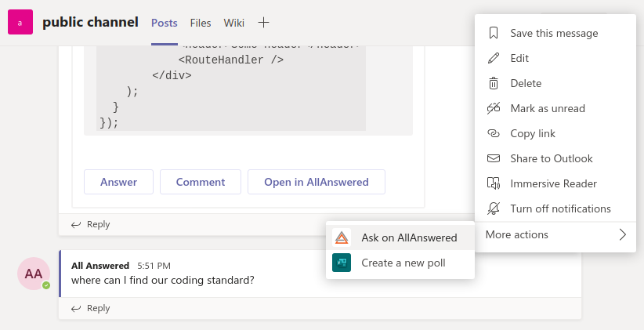Image resolution: width=644 pixels, height=330 pixels.
Task: Click the message 'where can I find our coding standard?'
Action: (x=163, y=281)
